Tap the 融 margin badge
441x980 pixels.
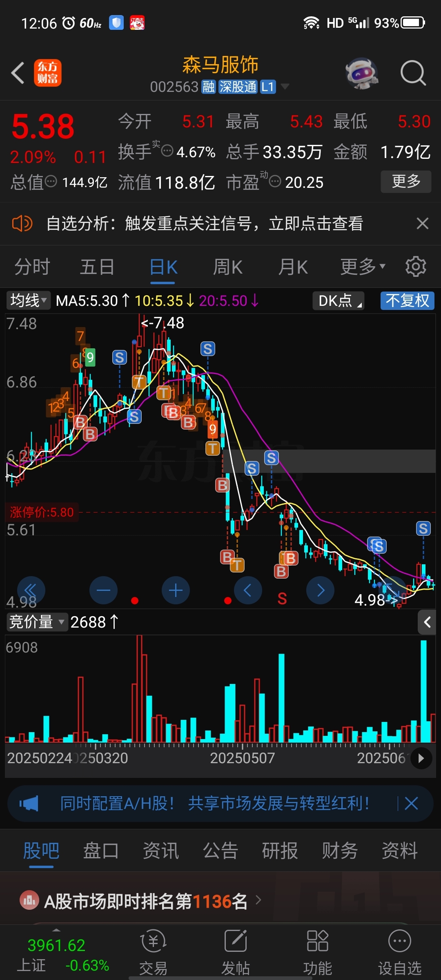[209, 87]
